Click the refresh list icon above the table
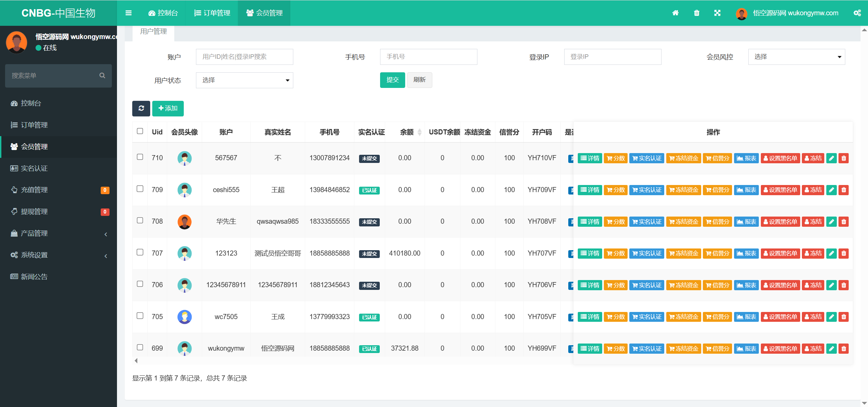The image size is (868, 407). point(141,109)
